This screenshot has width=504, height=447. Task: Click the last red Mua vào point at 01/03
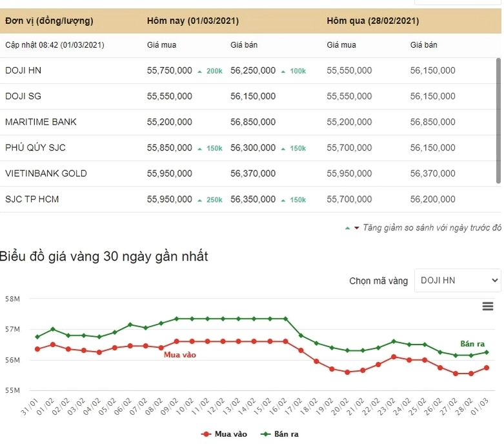[487, 368]
